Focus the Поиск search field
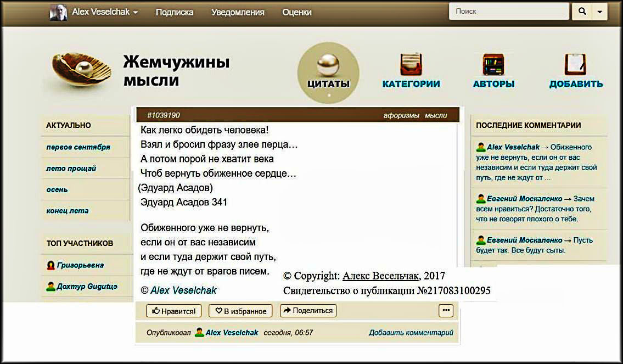This screenshot has width=623, height=364. pos(509,11)
